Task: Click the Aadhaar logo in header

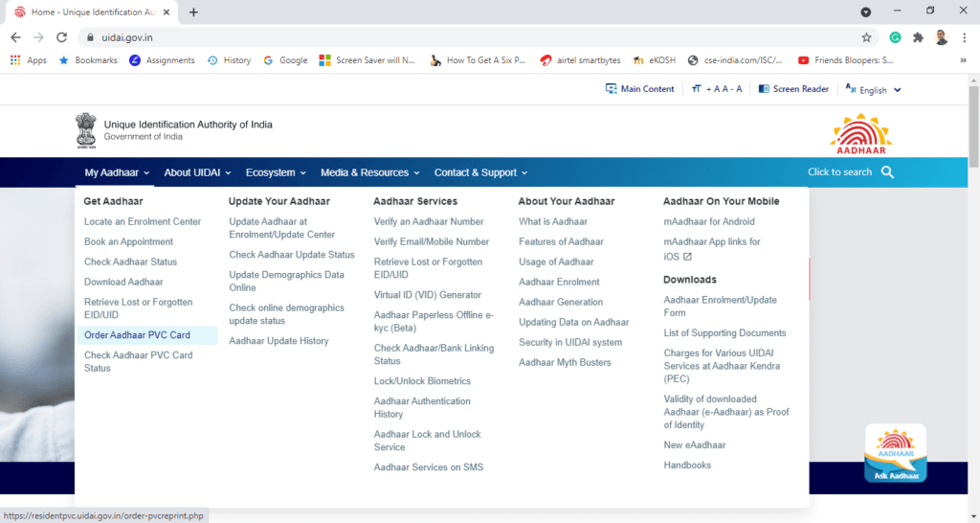Action: point(860,133)
